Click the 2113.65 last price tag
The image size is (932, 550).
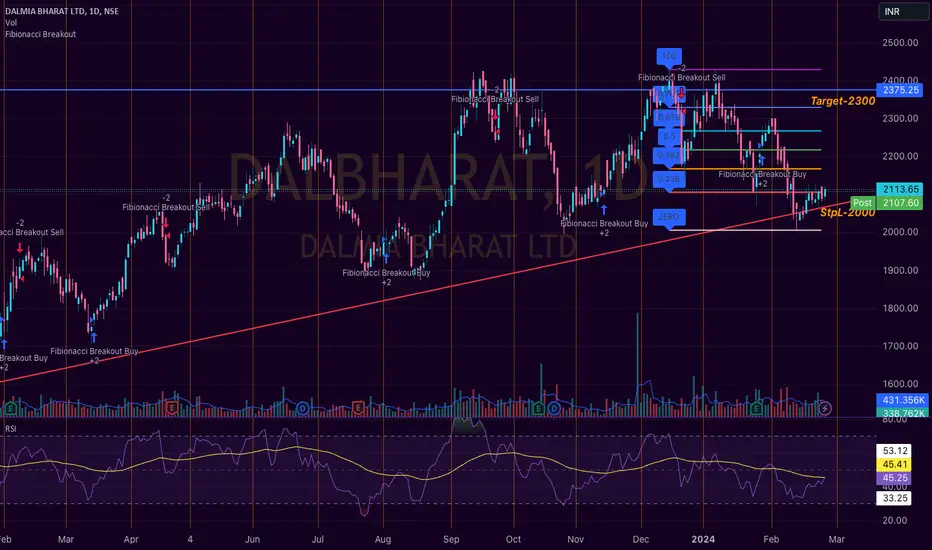click(x=900, y=189)
